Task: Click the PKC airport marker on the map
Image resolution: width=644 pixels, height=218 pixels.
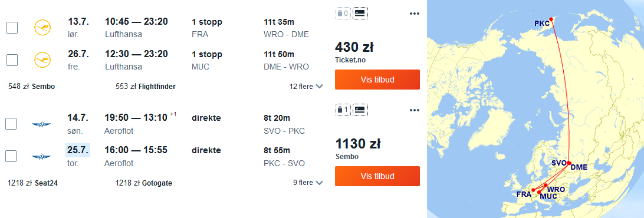Action: pos(551,19)
